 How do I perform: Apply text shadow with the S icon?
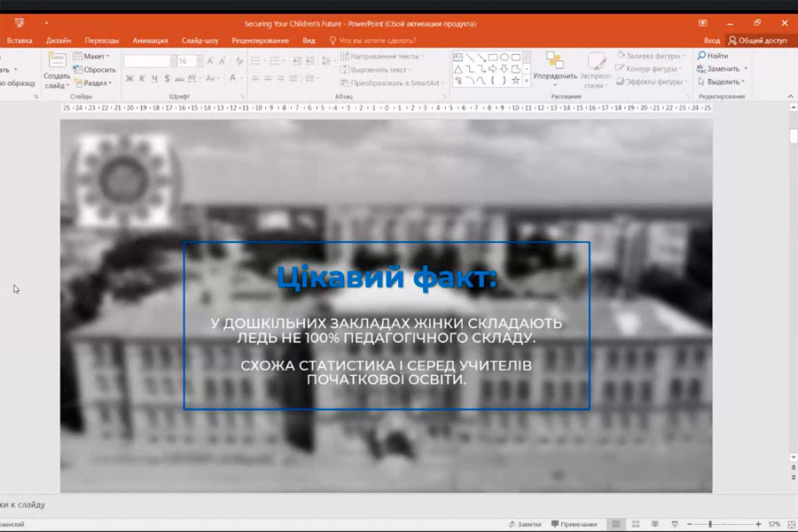(x=167, y=78)
